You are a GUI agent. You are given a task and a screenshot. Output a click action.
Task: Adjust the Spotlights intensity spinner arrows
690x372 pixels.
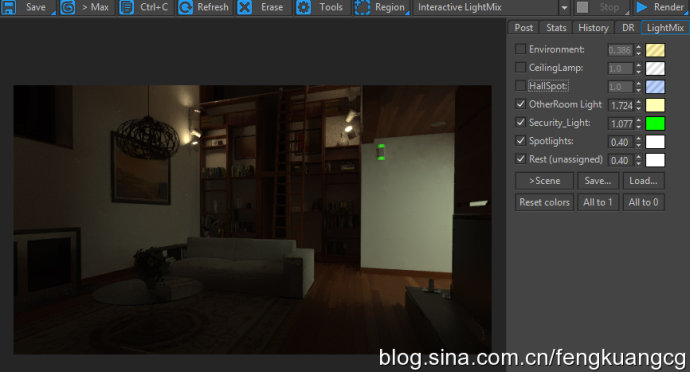(639, 142)
